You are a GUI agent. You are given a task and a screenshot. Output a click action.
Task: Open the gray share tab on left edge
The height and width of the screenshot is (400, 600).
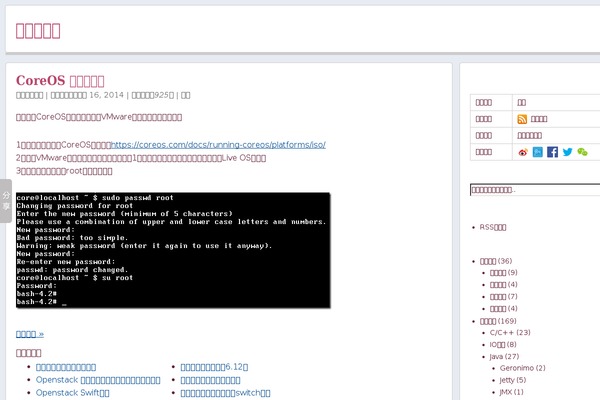[x=6, y=201]
